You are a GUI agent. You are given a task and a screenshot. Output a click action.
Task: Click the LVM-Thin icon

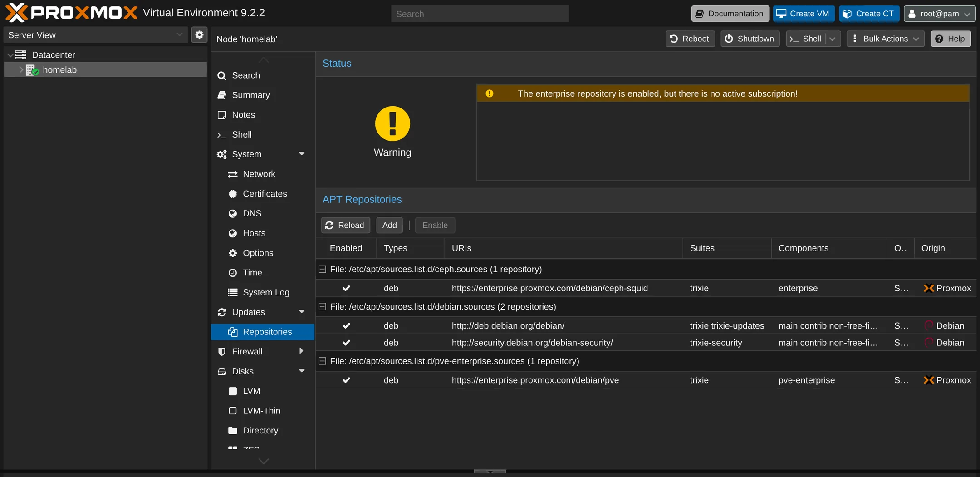233,411
